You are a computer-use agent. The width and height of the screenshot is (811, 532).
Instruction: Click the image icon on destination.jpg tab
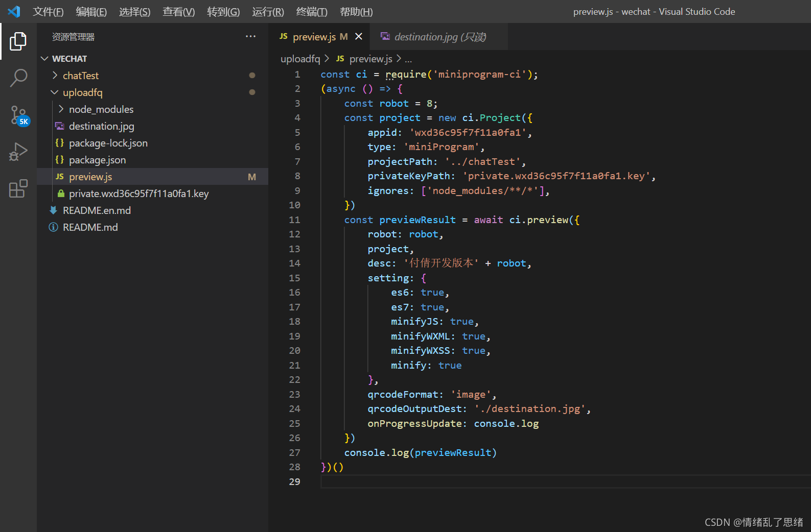point(385,36)
